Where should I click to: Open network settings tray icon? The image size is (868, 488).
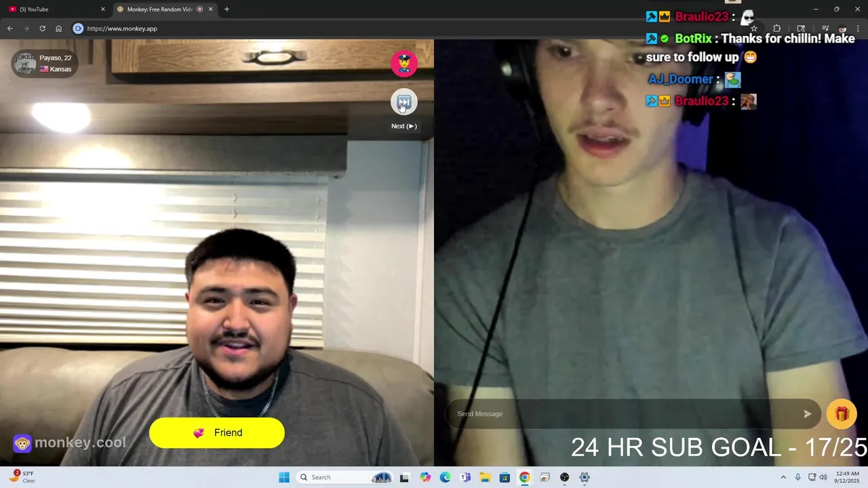(x=812, y=478)
